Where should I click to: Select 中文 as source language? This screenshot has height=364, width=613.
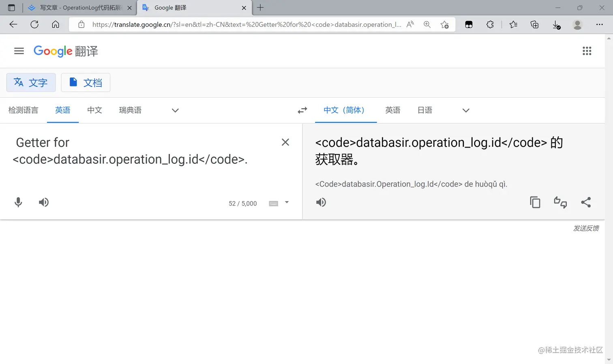(94, 110)
